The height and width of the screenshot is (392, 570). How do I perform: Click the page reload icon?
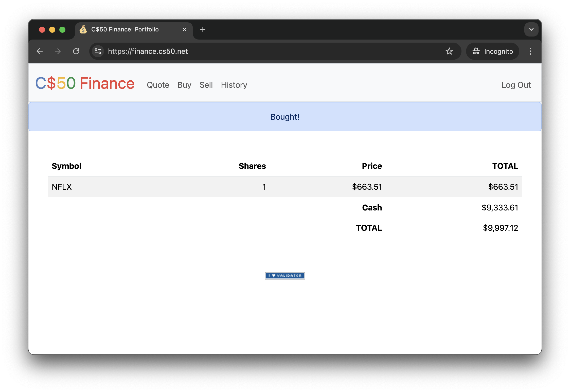(76, 51)
